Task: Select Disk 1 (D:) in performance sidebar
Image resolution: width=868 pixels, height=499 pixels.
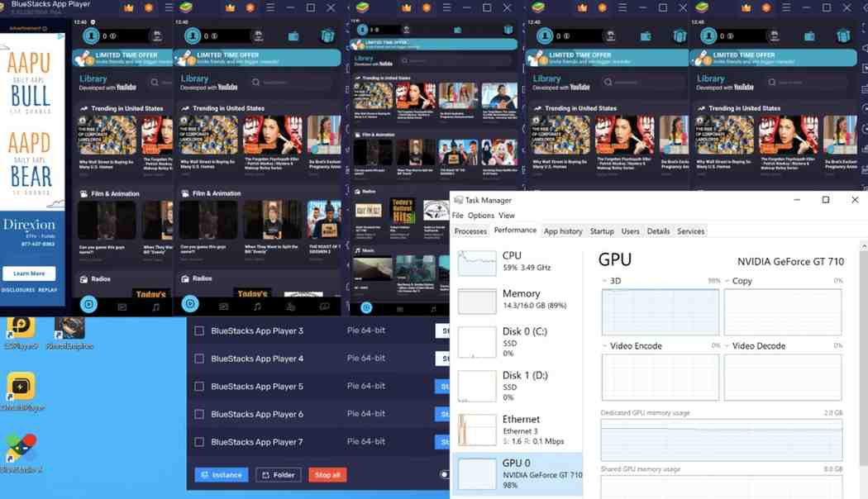Action: [x=517, y=385]
